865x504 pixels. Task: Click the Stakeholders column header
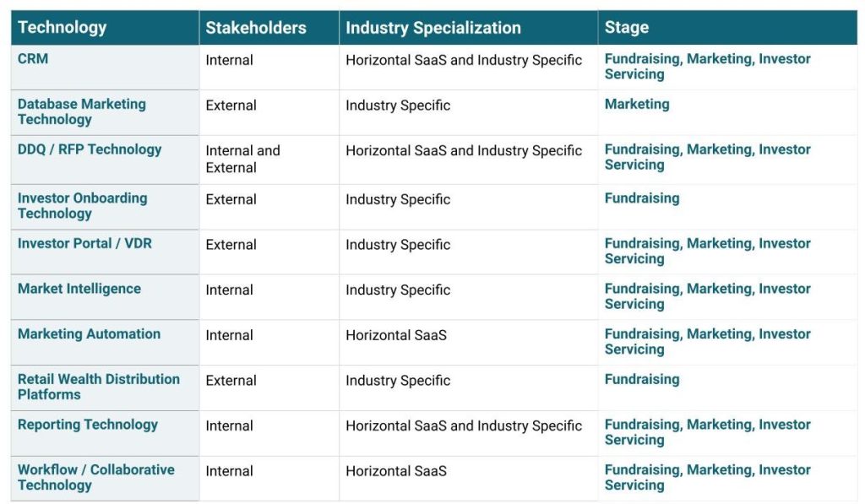(x=255, y=28)
